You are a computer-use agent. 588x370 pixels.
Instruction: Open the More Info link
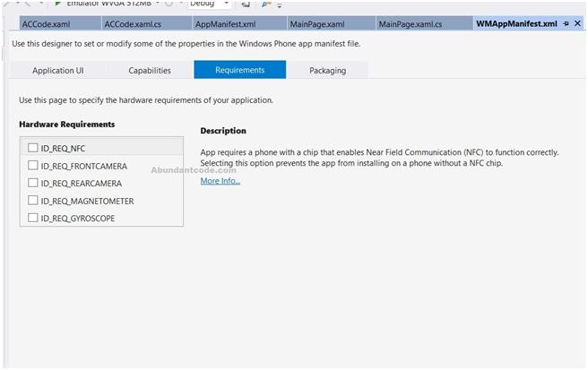click(220, 181)
